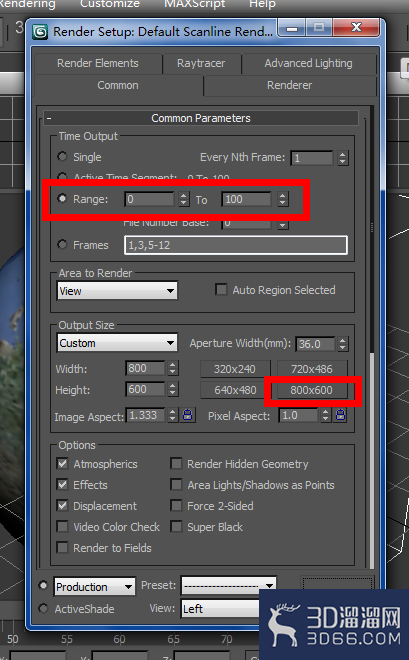Enable Area Lights/Shadows as Points

pos(176,484)
